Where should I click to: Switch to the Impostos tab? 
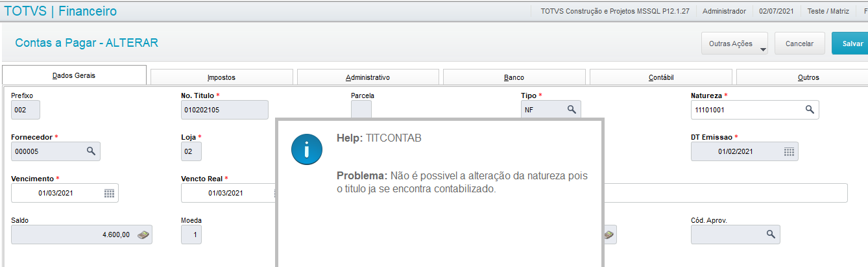[221, 77]
